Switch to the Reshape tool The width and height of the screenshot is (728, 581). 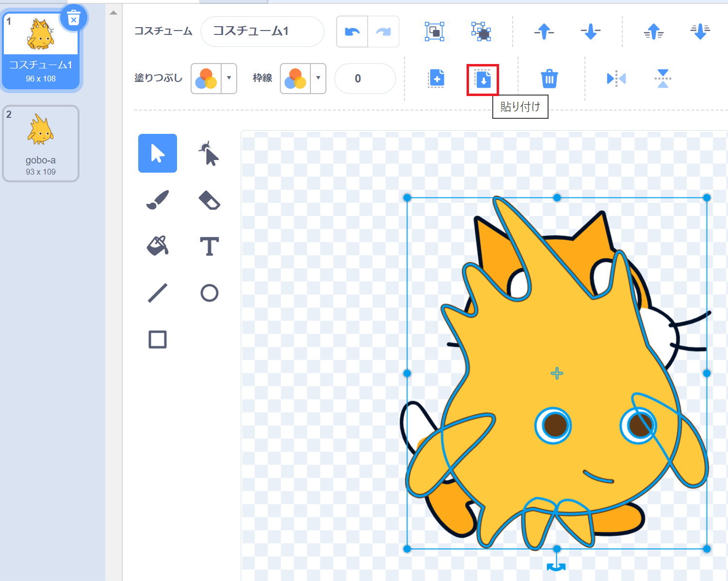(x=208, y=153)
